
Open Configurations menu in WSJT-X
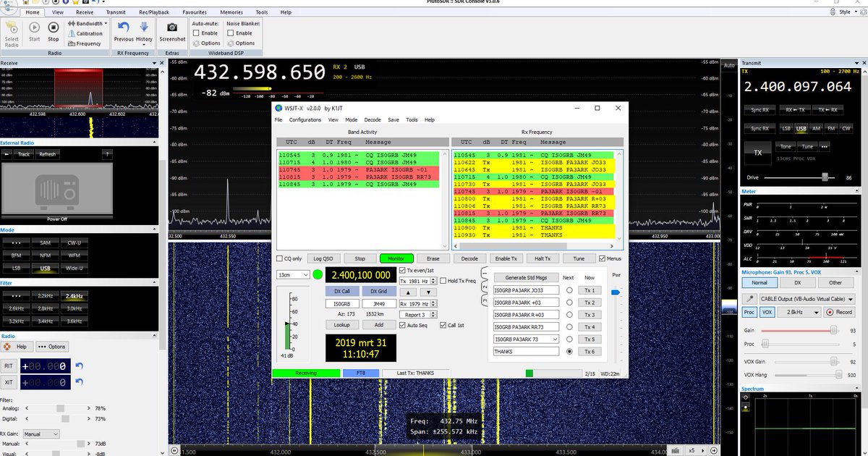(305, 119)
